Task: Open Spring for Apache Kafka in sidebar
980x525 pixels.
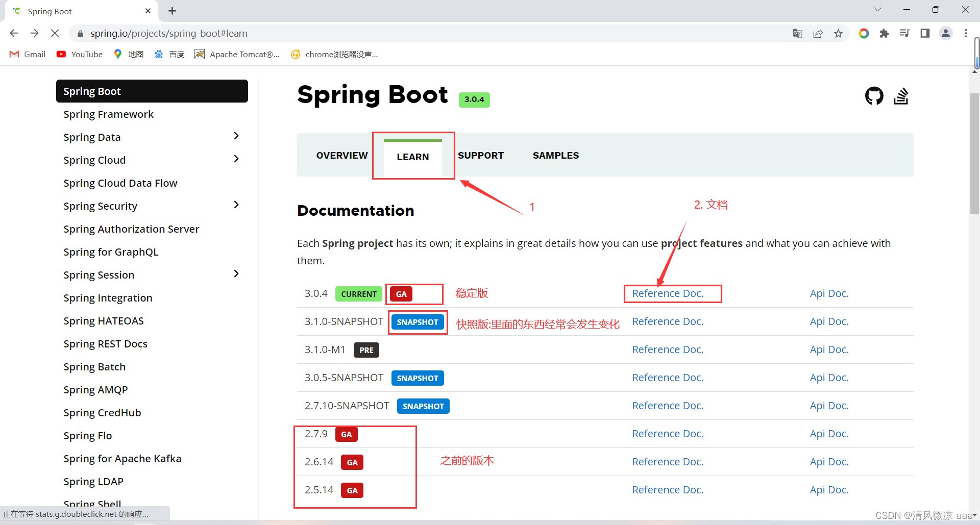Action: [122, 459]
